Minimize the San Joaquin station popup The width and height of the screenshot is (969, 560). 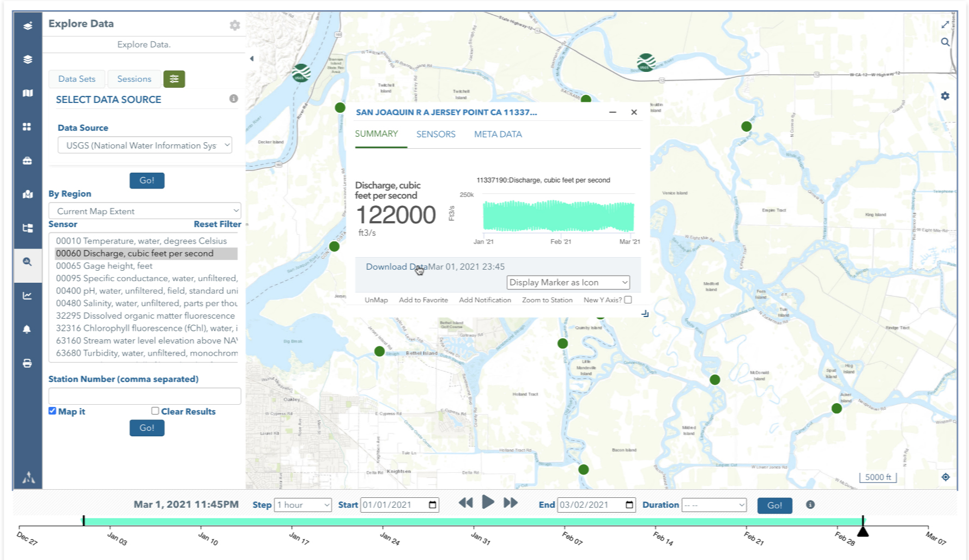(613, 112)
